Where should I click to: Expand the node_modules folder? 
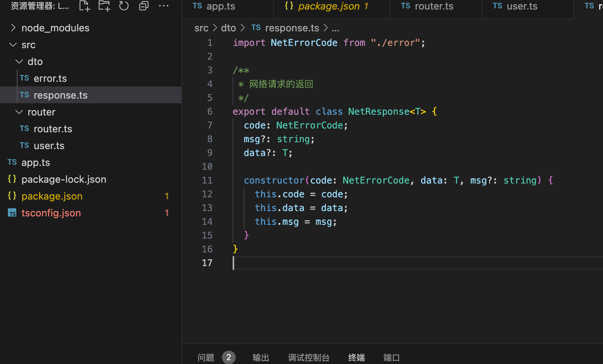pyautogui.click(x=55, y=28)
